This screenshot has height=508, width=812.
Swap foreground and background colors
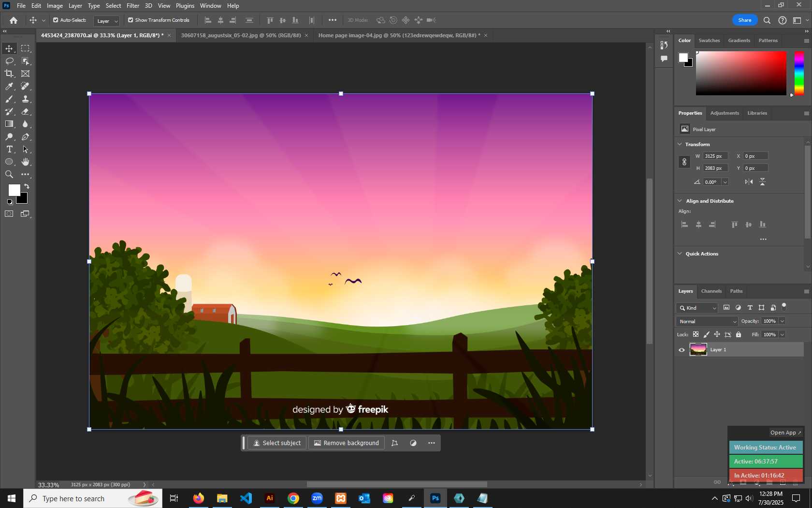pyautogui.click(x=27, y=186)
